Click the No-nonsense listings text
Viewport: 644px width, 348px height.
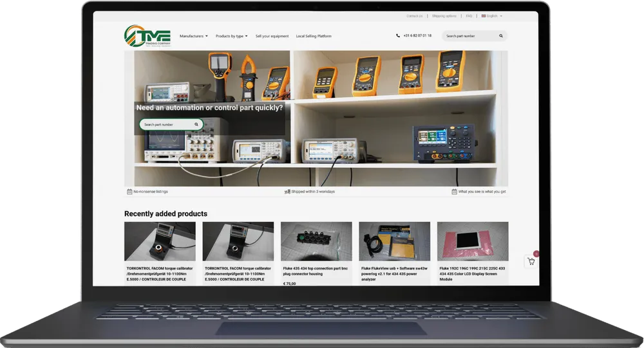[x=151, y=192]
